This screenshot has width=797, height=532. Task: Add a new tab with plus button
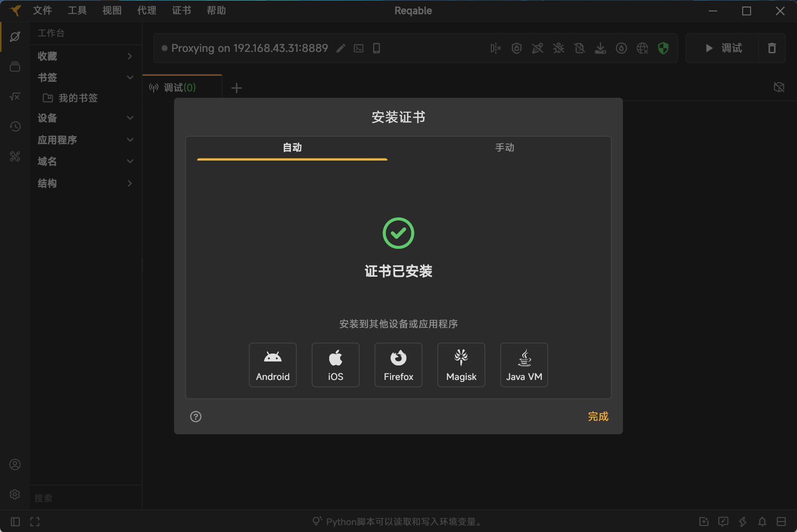click(x=236, y=88)
